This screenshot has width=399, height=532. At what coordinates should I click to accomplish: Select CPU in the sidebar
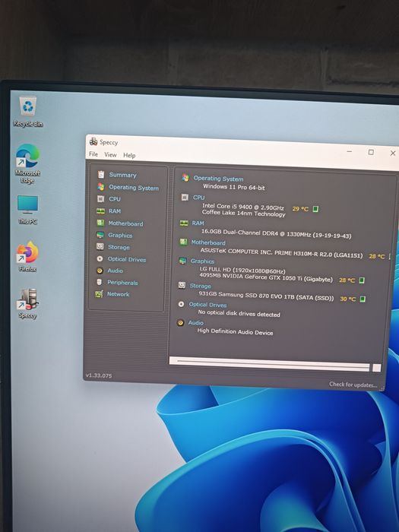pos(115,199)
